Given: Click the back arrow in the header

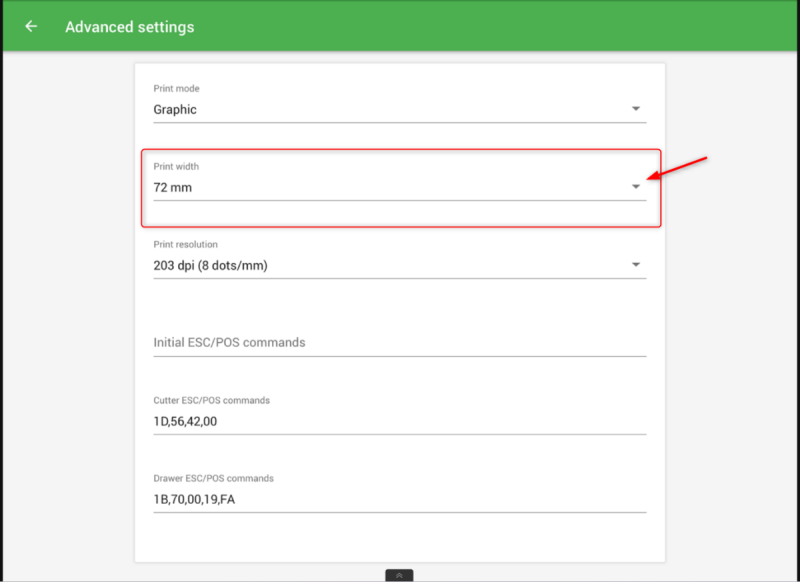Looking at the screenshot, I should click(x=31, y=26).
